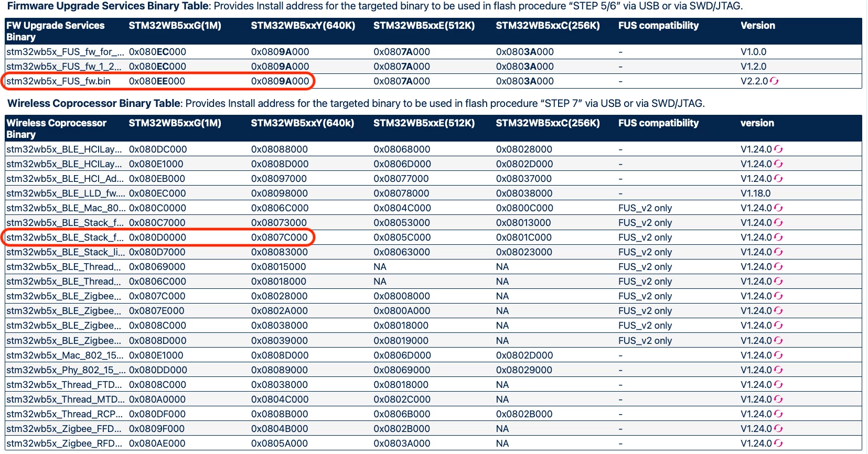
Task: Click 'FUS compatibility' header in Wireless Coprocessor table
Action: coord(659,123)
